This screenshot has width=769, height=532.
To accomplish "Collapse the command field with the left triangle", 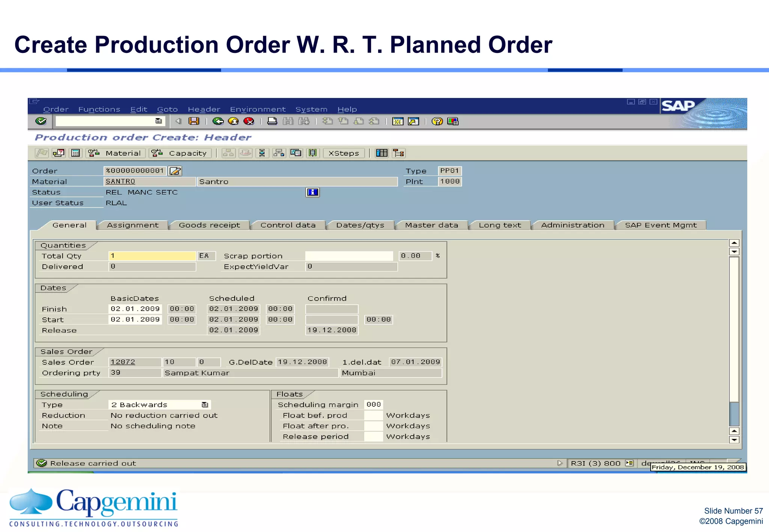I will click(178, 121).
